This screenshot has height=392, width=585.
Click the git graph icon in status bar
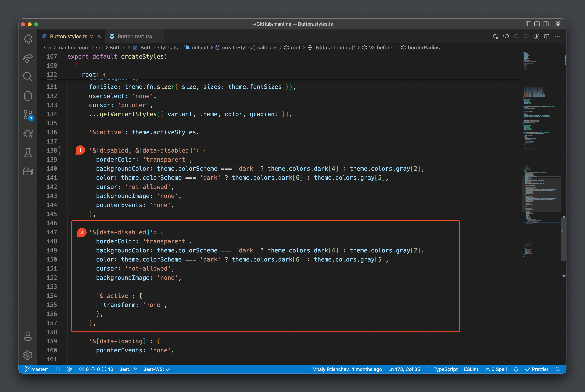[x=70, y=369]
